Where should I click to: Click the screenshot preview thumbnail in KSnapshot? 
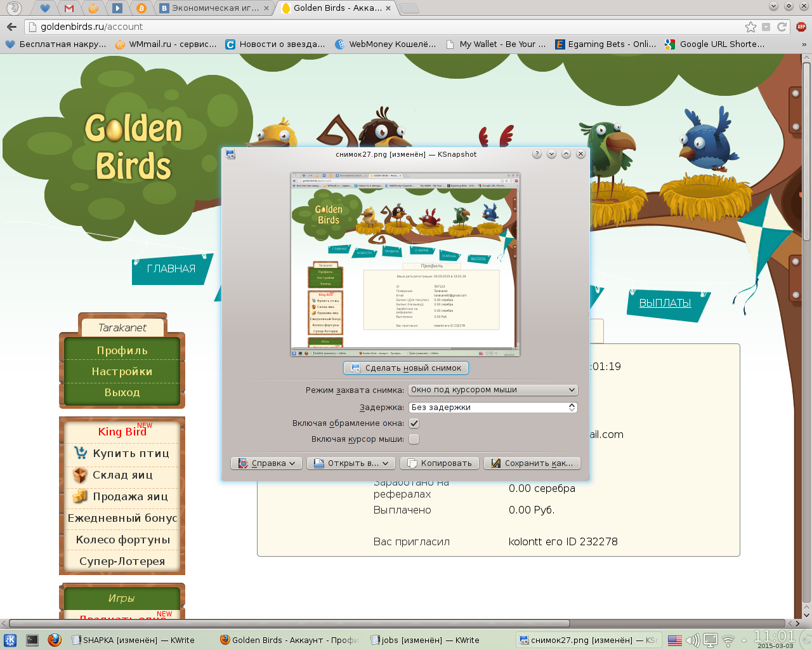405,265
